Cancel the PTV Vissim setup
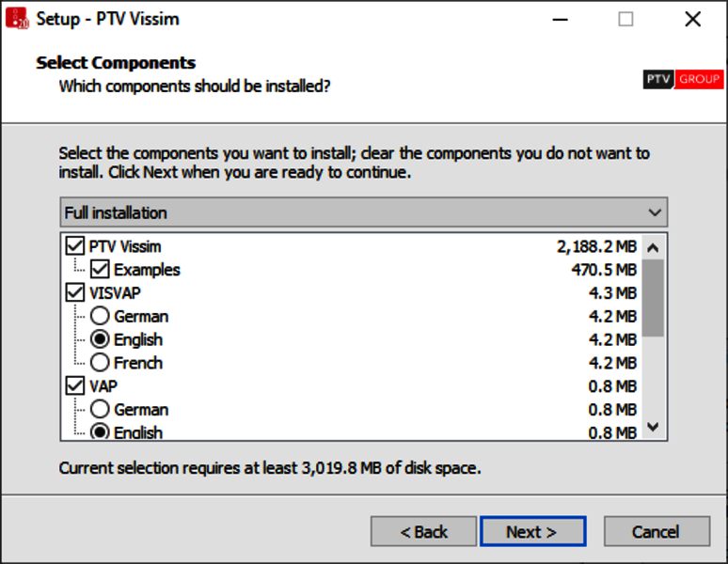This screenshot has height=564, width=728. pos(656,531)
